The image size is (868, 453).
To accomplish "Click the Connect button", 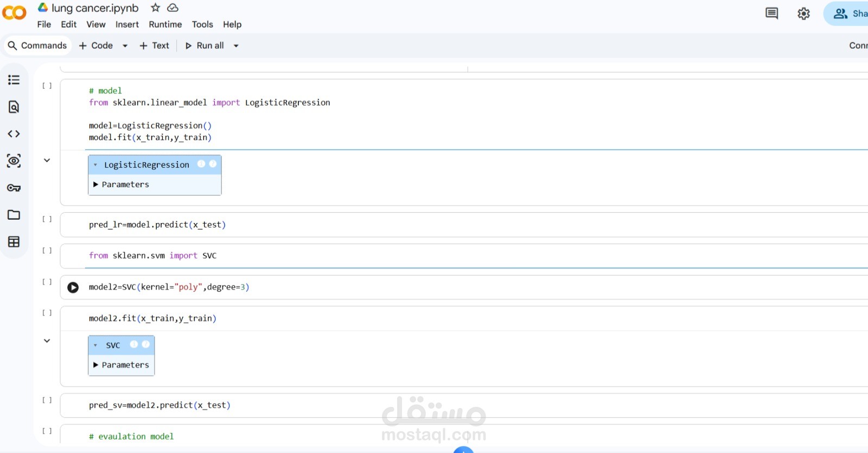I will [858, 46].
